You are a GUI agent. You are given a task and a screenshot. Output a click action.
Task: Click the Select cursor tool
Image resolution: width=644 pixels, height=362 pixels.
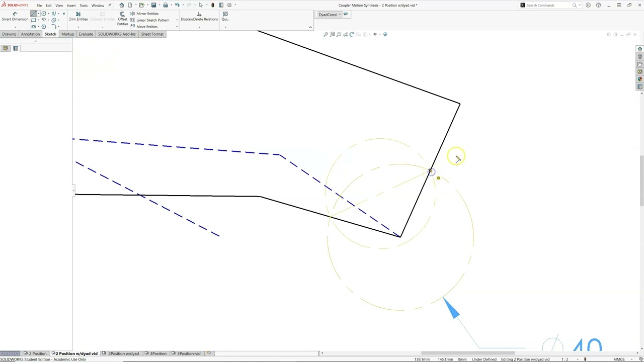[201, 5]
